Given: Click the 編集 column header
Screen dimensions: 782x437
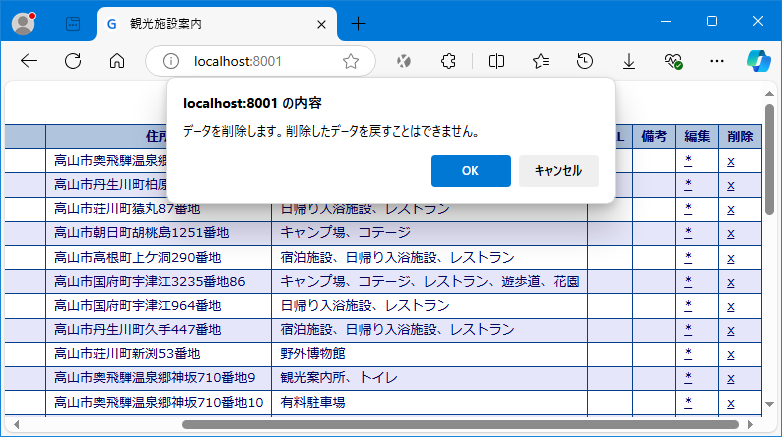Looking at the screenshot, I should pyautogui.click(x=697, y=136).
